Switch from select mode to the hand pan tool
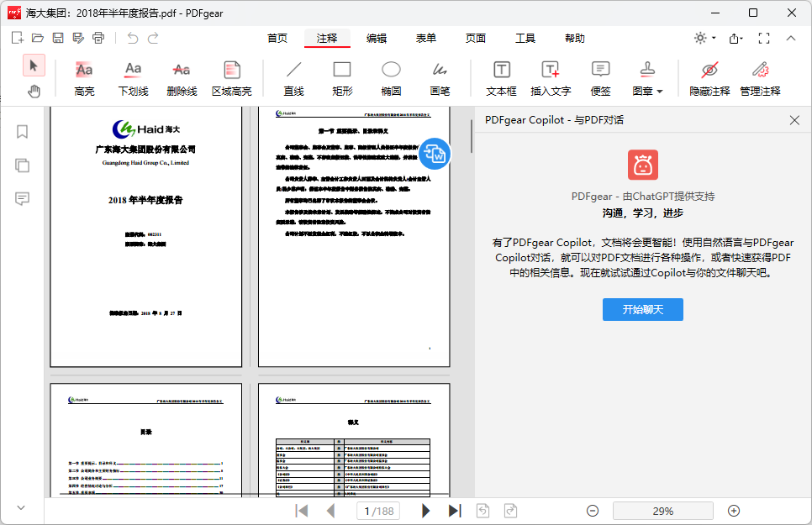Image resolution: width=812 pixels, height=525 pixels. click(x=34, y=91)
